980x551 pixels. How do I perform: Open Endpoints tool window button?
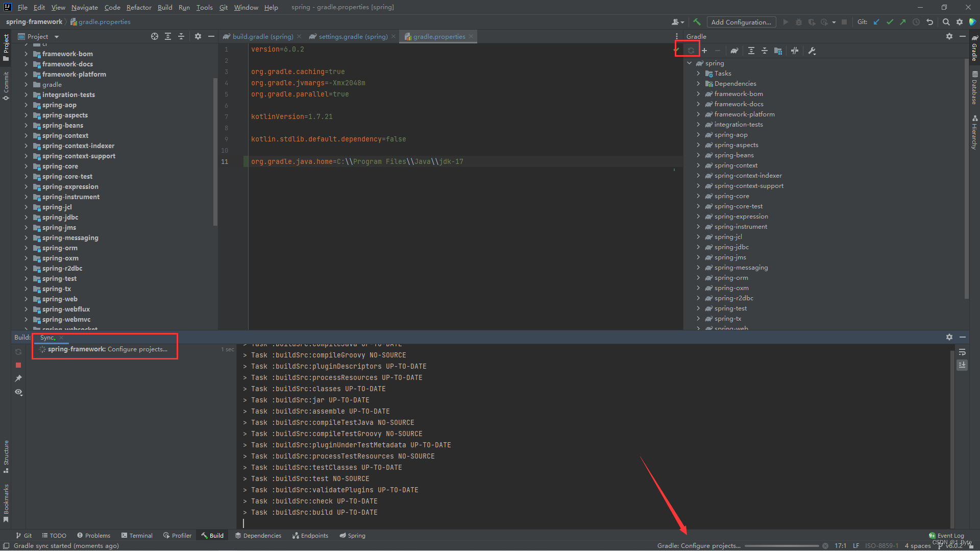coord(310,535)
